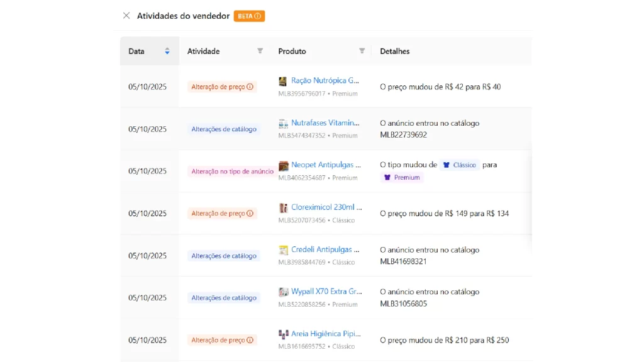This screenshot has height=362, width=644.
Task: Click info icon on Areia Higiênica price tag
Action: pyautogui.click(x=251, y=339)
